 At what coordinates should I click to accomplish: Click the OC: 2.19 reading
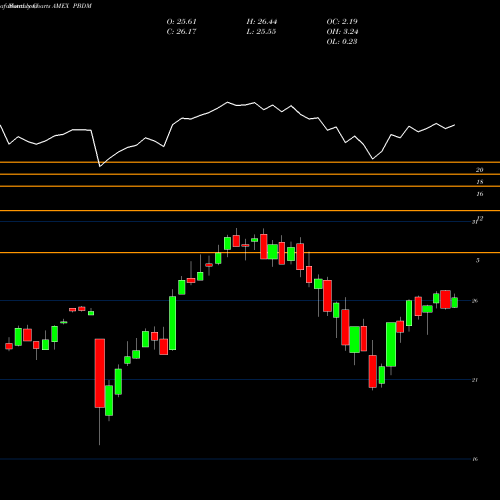click(342, 22)
